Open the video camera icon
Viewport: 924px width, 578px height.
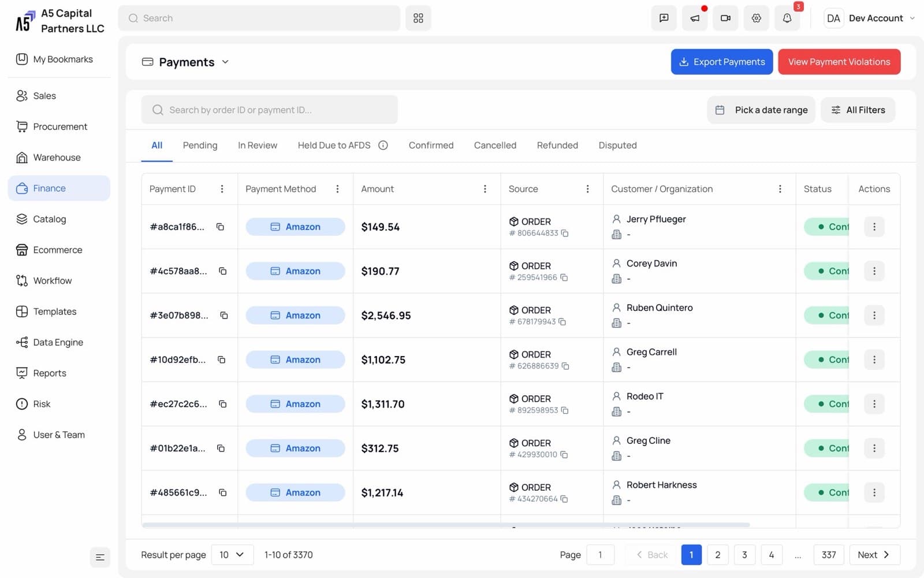coord(725,18)
